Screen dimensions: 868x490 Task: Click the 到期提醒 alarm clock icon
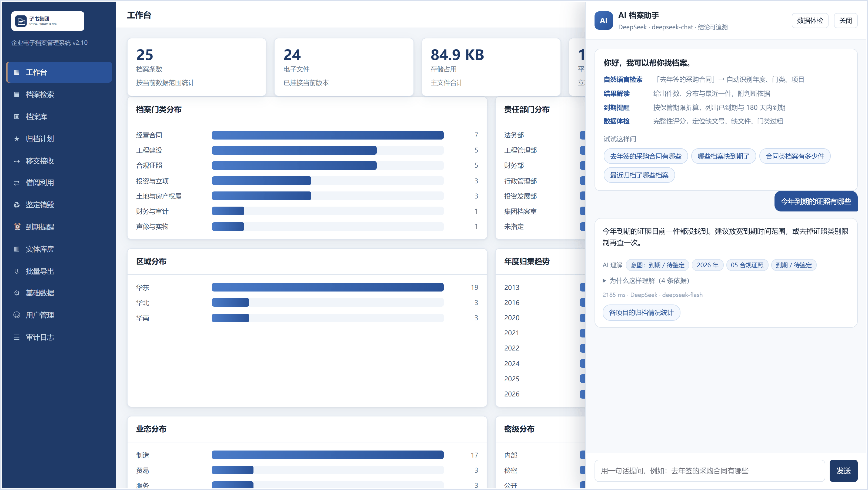(x=16, y=227)
